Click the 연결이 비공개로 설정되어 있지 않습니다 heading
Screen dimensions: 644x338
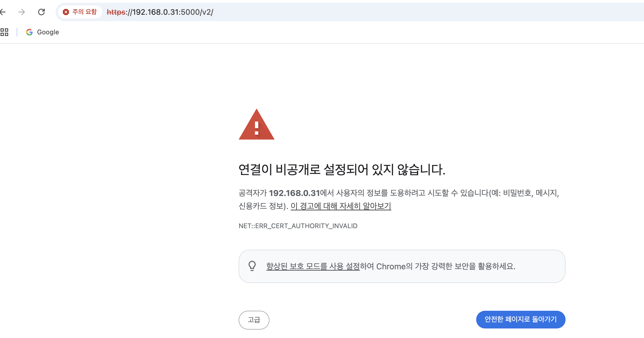(342, 170)
